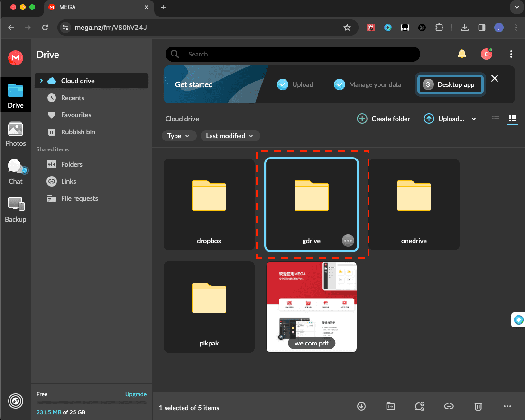Open the Chrome profile avatar

(x=499, y=28)
